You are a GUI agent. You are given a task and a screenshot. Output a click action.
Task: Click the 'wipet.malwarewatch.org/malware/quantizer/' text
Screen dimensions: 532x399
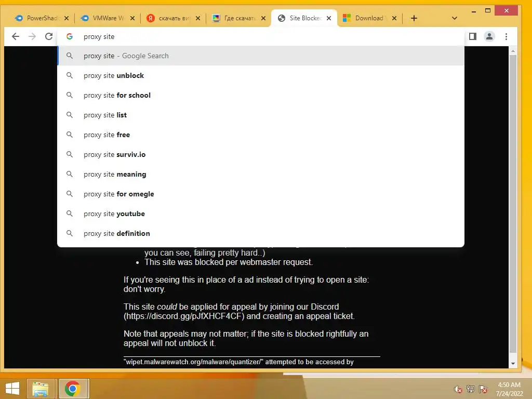(x=193, y=362)
